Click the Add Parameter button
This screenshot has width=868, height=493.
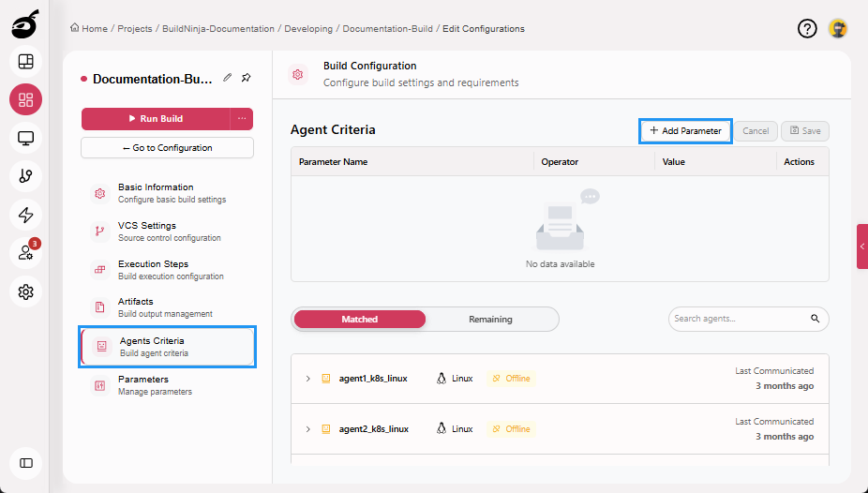coord(685,131)
